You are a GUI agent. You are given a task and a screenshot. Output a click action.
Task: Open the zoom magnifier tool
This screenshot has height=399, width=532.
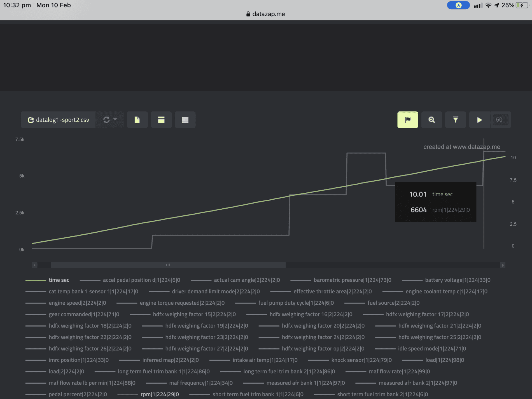point(431,120)
